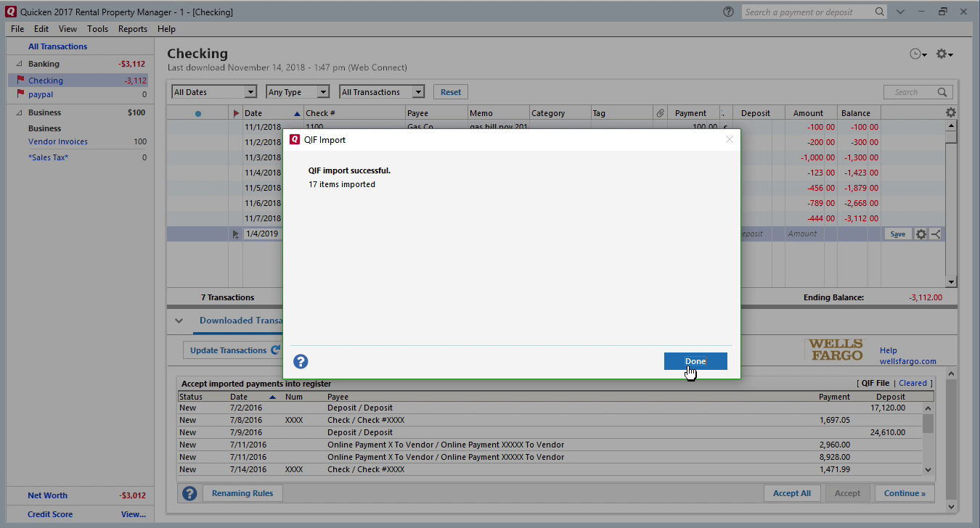Image resolution: width=980 pixels, height=528 pixels.
Task: Collapse the Banking section
Action: (20, 64)
